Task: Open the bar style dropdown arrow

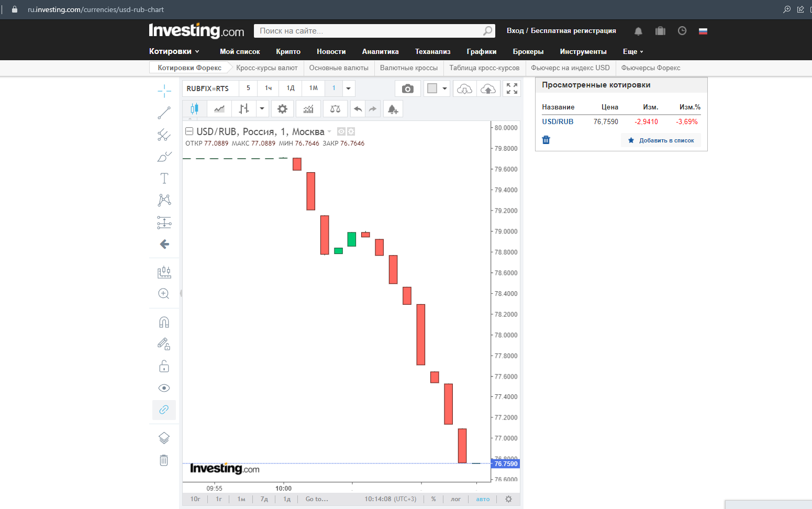Action: click(x=262, y=109)
